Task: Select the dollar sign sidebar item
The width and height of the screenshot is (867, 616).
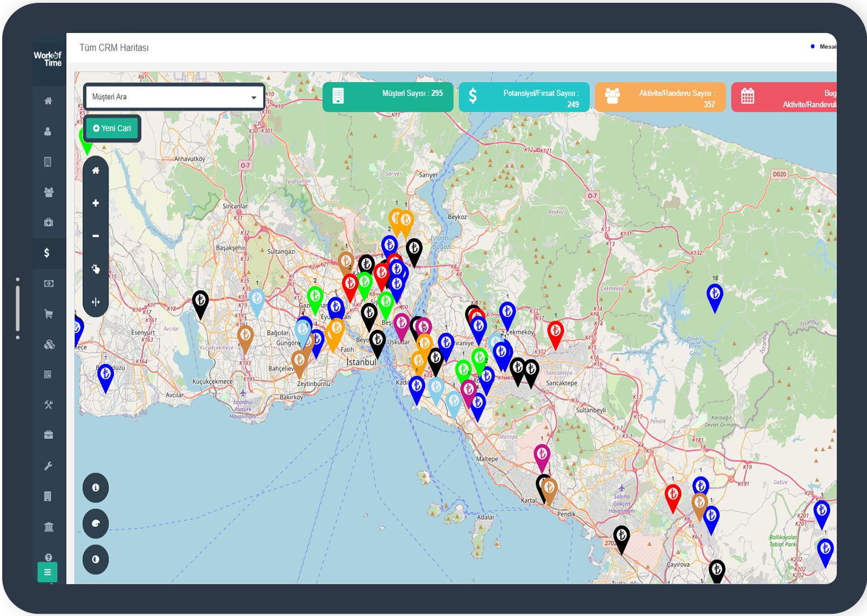Action: [47, 253]
